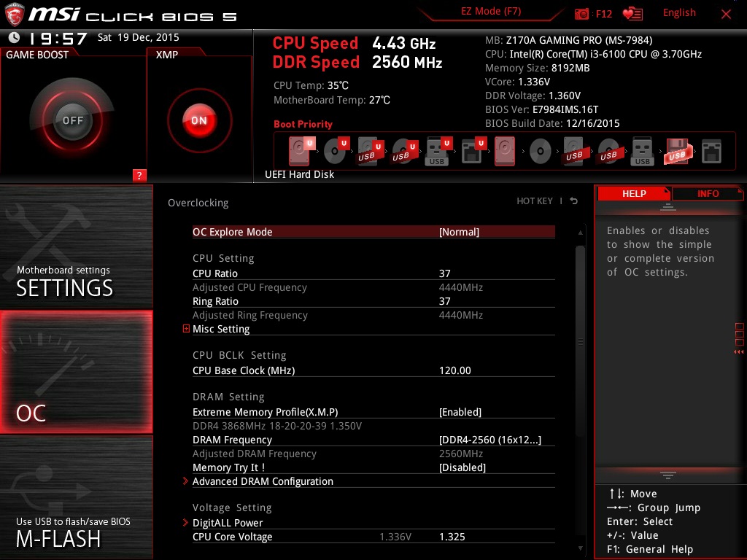
Task: Click the DDR4 3868MHz 18-20-20-39 1.350V text
Action: click(x=277, y=426)
